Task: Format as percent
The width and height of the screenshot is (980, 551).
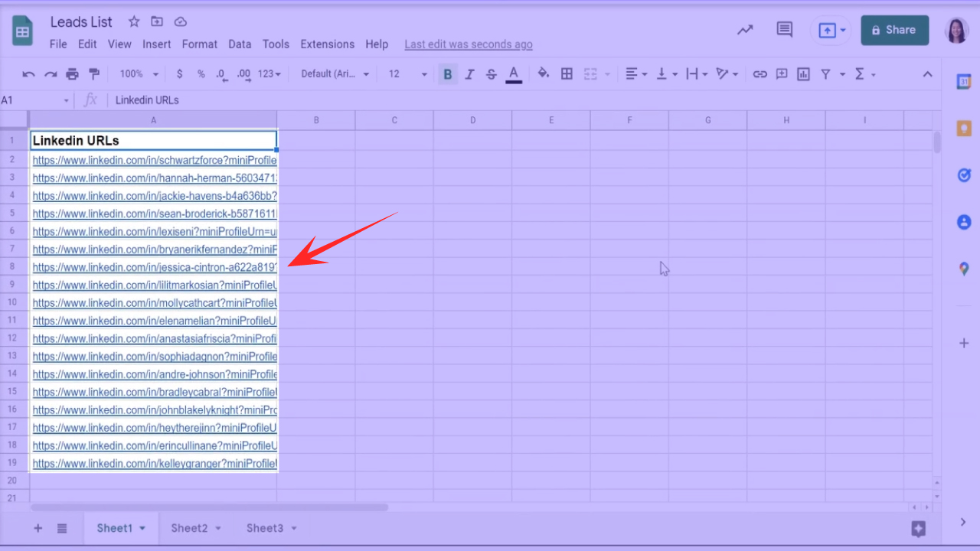Action: click(x=201, y=74)
